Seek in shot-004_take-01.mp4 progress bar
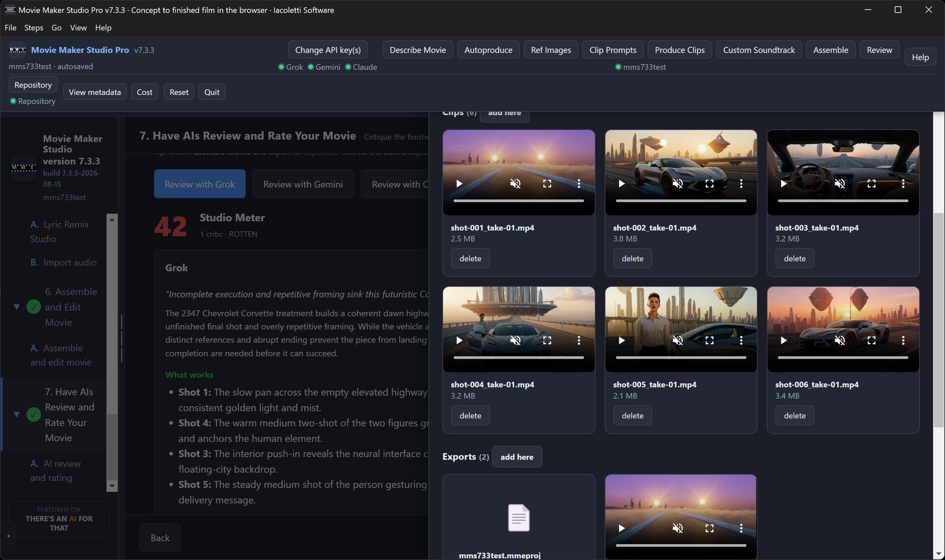This screenshot has height=560, width=945. point(519,357)
